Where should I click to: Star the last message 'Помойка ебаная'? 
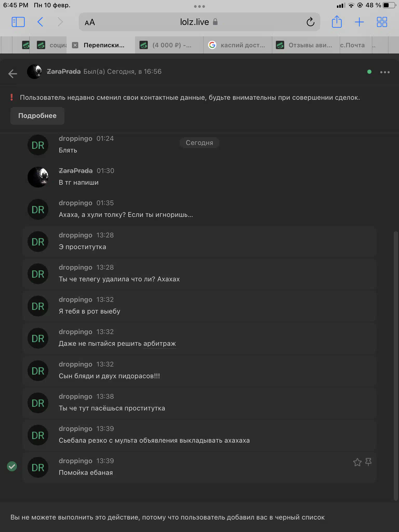(x=357, y=462)
